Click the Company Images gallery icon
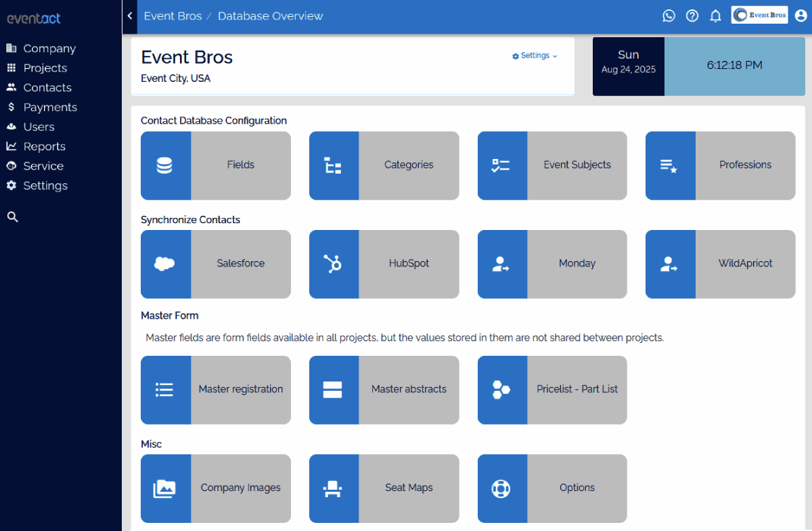 click(165, 488)
